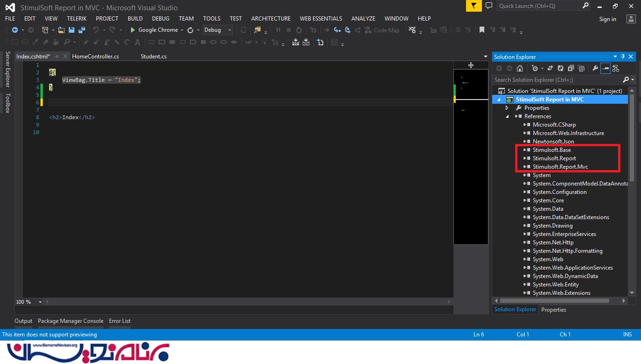Switch to the HomeController.cs tab
This screenshot has width=641, height=364.
95,57
